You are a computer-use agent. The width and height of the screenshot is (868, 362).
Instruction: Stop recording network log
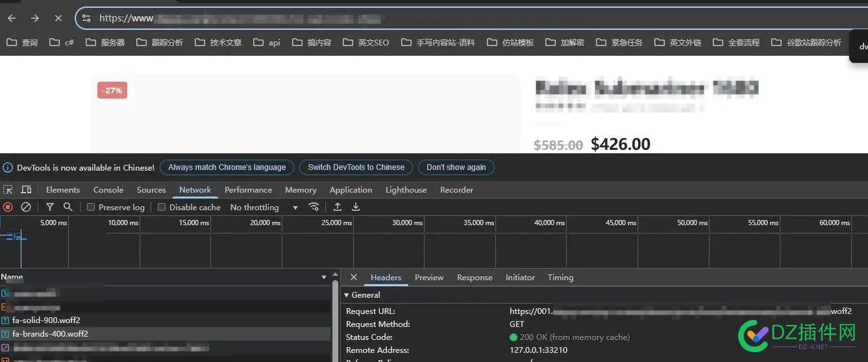8,207
